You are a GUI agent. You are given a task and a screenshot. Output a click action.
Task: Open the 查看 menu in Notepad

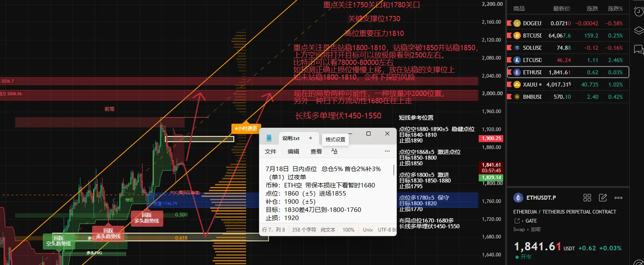click(x=316, y=151)
